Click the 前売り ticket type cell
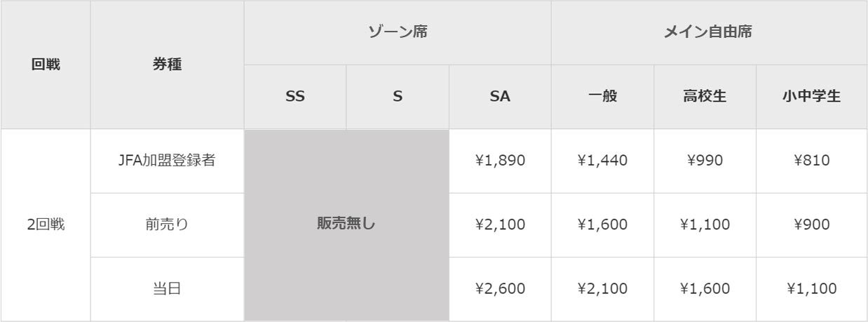The height and width of the screenshot is (322, 868). pos(168,225)
